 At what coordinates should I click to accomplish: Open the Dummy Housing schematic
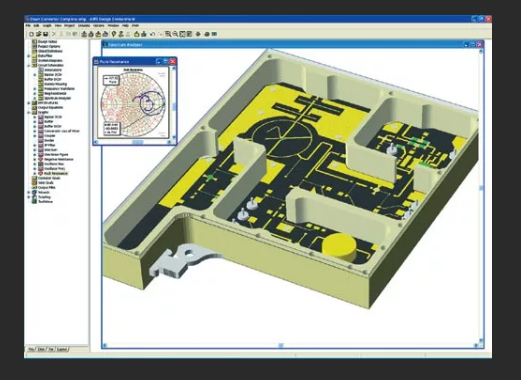click(56, 84)
